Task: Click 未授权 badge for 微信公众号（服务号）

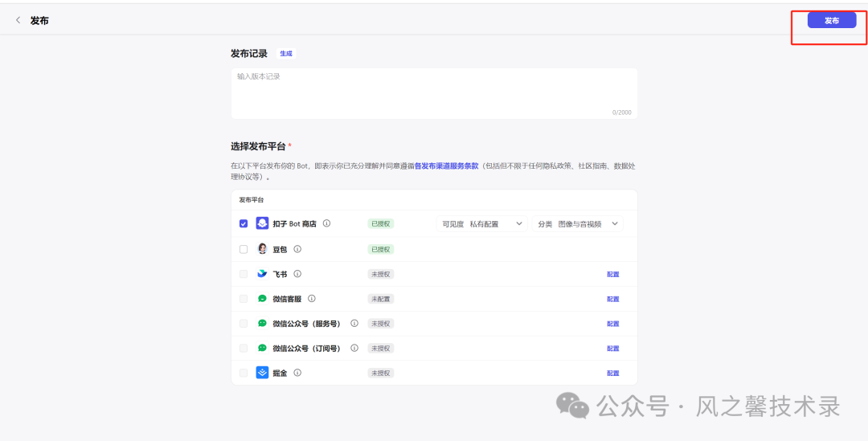Action: [x=381, y=324]
